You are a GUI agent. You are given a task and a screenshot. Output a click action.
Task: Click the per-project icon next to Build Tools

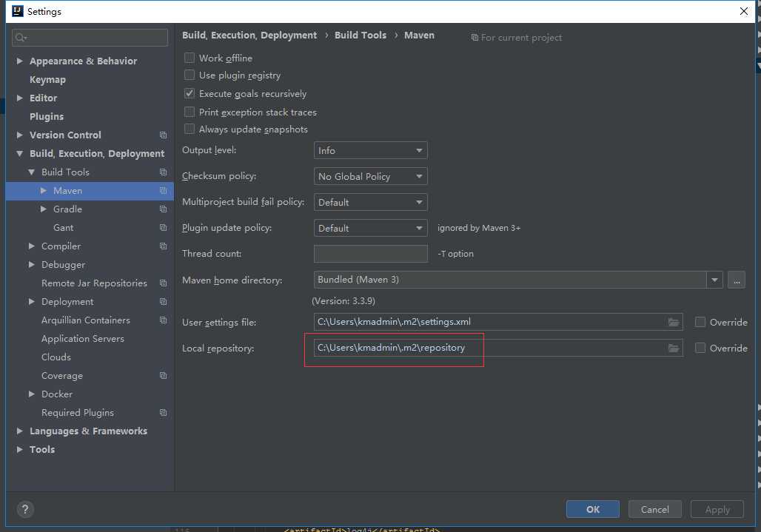coord(163,172)
